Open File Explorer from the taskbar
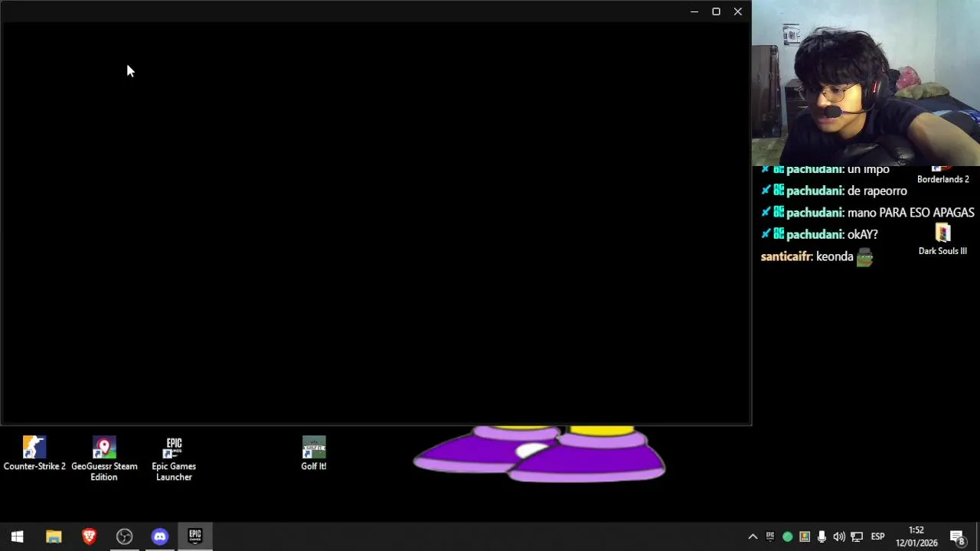This screenshot has height=551, width=980. coord(54,536)
